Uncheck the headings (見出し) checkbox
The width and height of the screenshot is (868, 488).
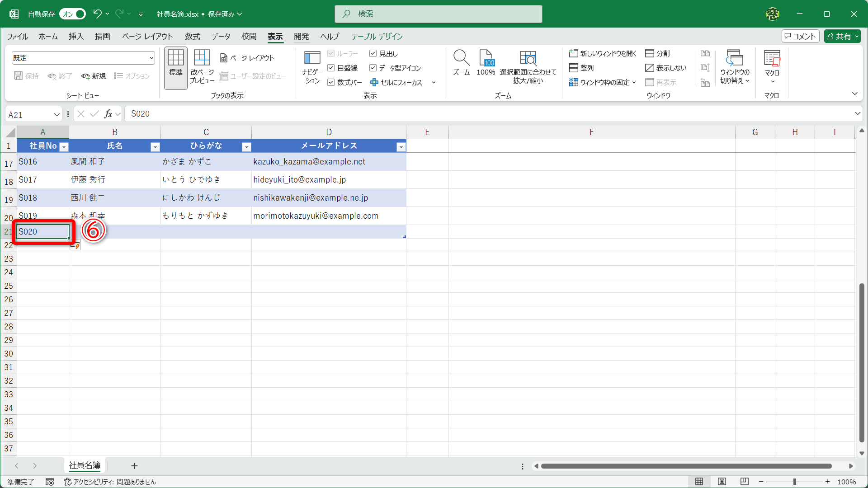pos(373,53)
